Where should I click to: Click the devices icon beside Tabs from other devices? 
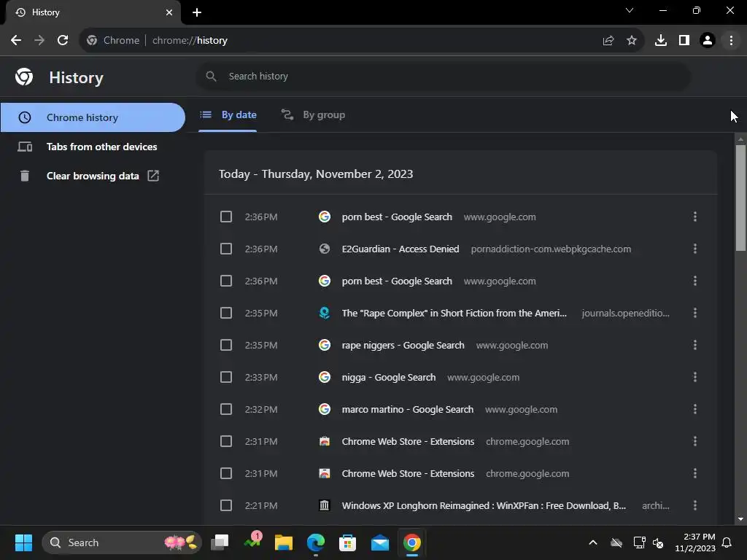(x=25, y=147)
